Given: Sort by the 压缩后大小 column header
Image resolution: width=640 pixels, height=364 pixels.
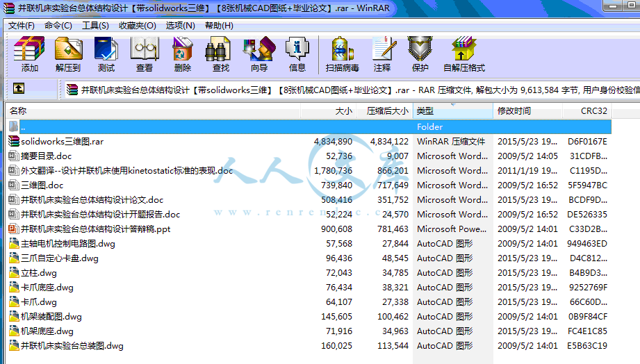Looking at the screenshot, I should [x=385, y=111].
